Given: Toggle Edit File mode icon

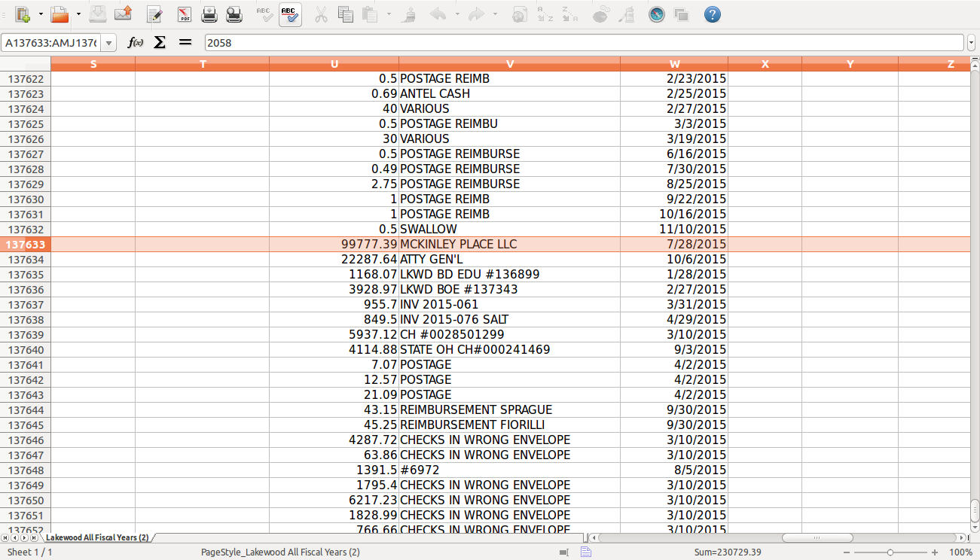Looking at the screenshot, I should pos(154,14).
